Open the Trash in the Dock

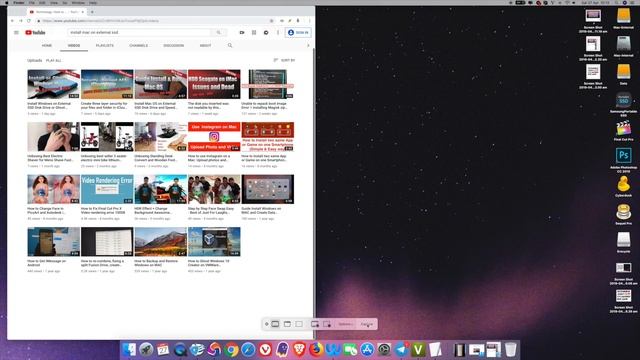click(510, 350)
